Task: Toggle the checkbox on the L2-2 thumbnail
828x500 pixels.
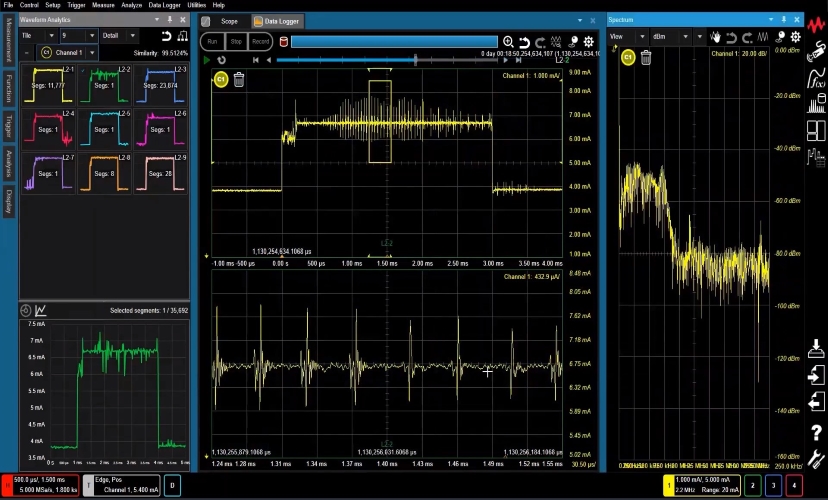Action: 83,70
